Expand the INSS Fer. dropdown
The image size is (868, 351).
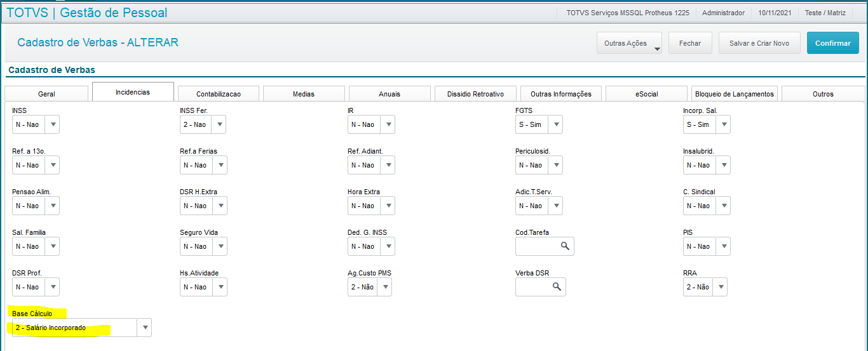click(220, 124)
